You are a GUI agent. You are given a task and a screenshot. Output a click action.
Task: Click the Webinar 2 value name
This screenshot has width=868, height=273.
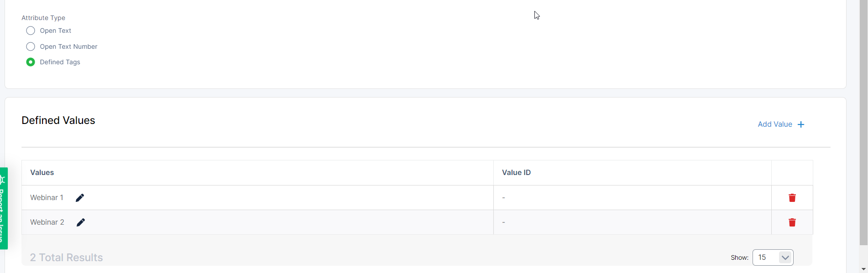point(47,222)
